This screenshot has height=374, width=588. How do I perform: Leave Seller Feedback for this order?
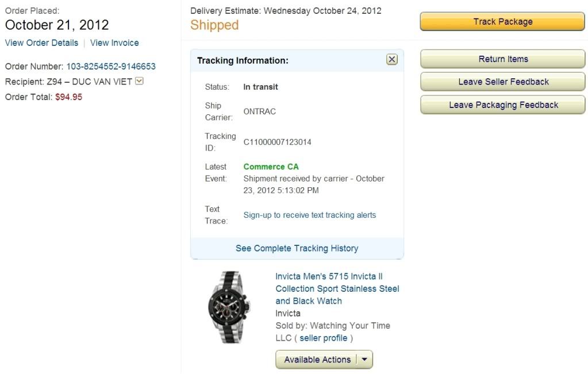[502, 82]
